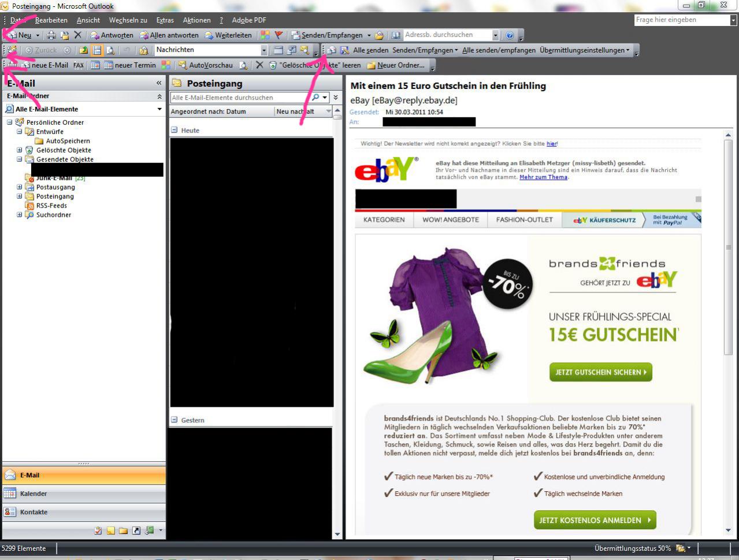
Task: Click the Delete (X) icon beside the printer
Action: [x=78, y=35]
